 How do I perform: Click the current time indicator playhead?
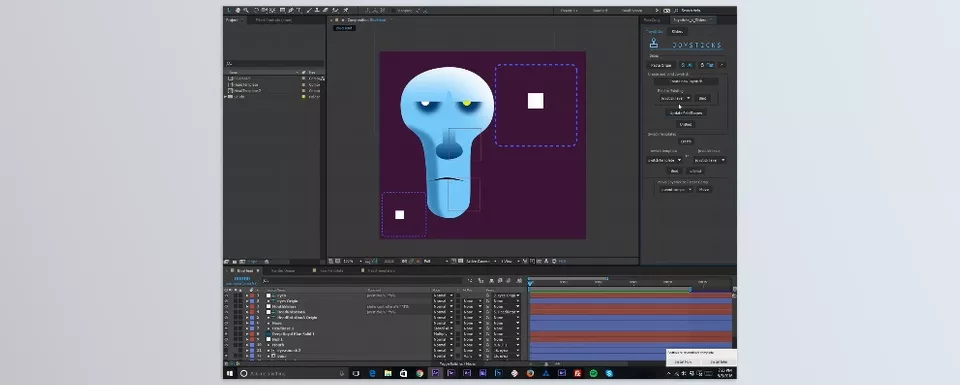click(530, 283)
